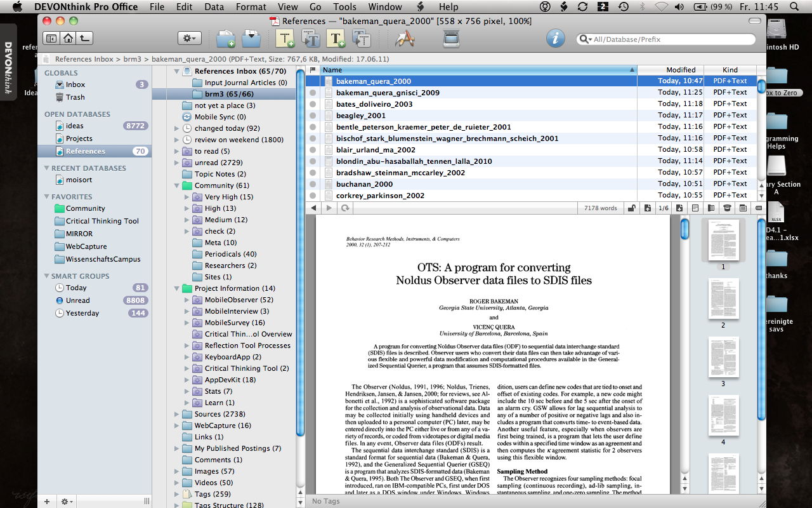
Task: Sort list by Name column header
Action: coord(478,70)
